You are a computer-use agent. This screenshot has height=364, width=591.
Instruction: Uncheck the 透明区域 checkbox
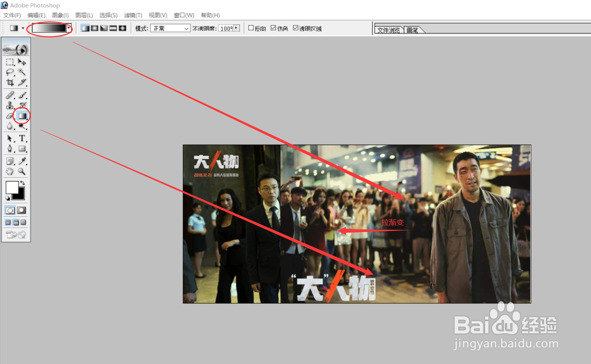(295, 28)
